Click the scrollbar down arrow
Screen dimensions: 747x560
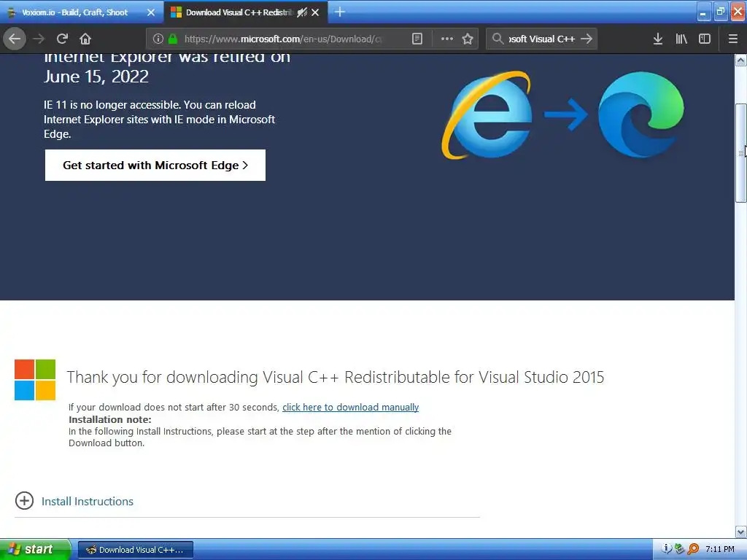(x=740, y=532)
